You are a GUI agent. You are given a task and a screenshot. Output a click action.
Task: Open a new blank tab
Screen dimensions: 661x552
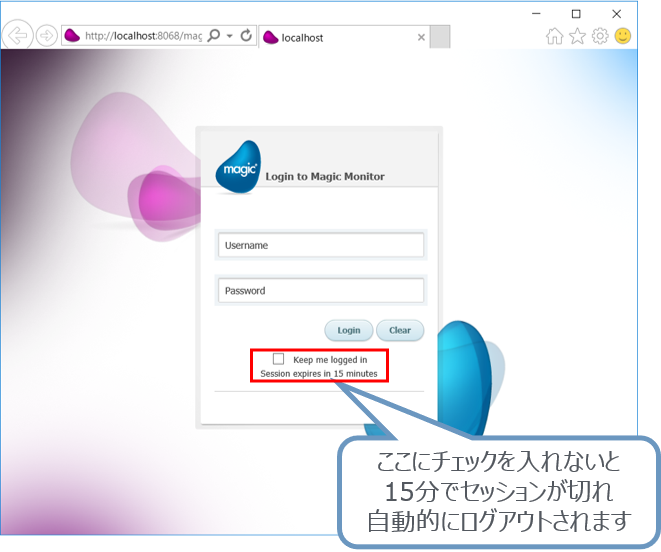(x=440, y=38)
